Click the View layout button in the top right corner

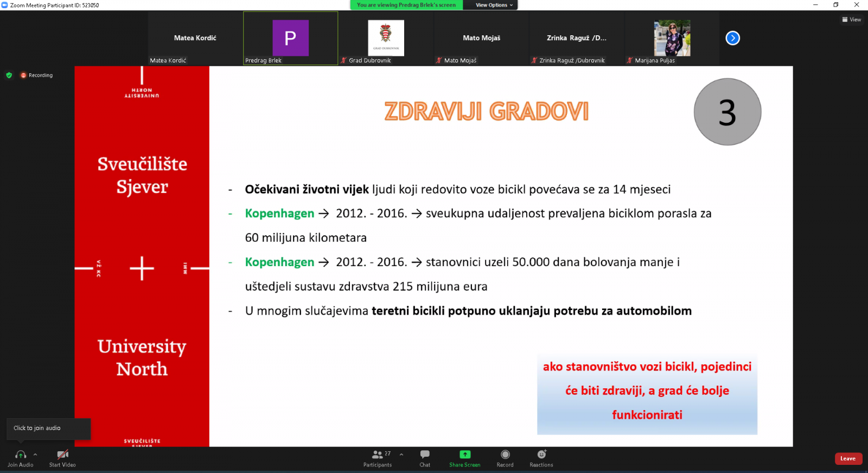[852, 20]
